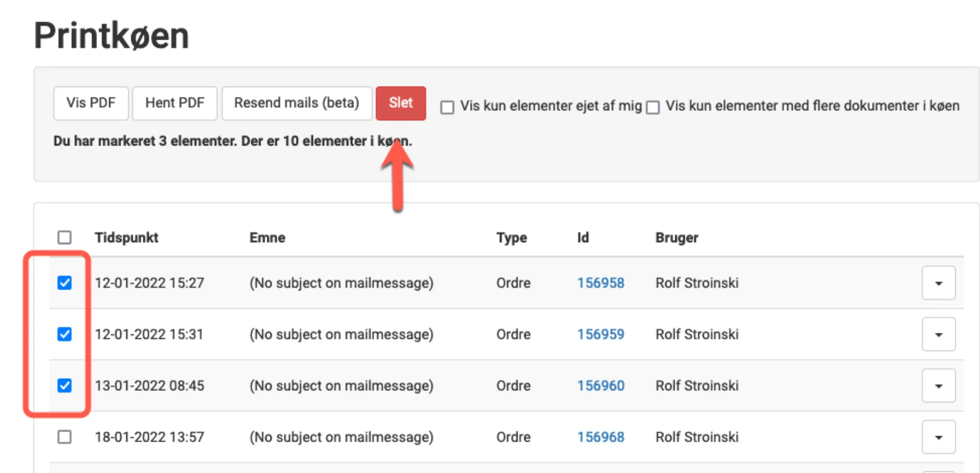Uncheck the row dated 12-01-2022 15:27
The height and width of the screenshot is (473, 980).
64,283
